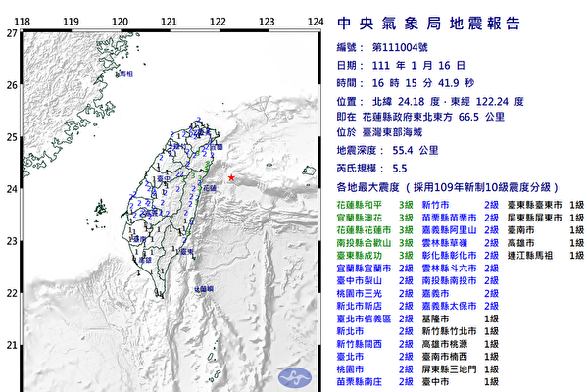Click the heading 各地最大震度
This screenshot has width=588, height=392.
367,187
